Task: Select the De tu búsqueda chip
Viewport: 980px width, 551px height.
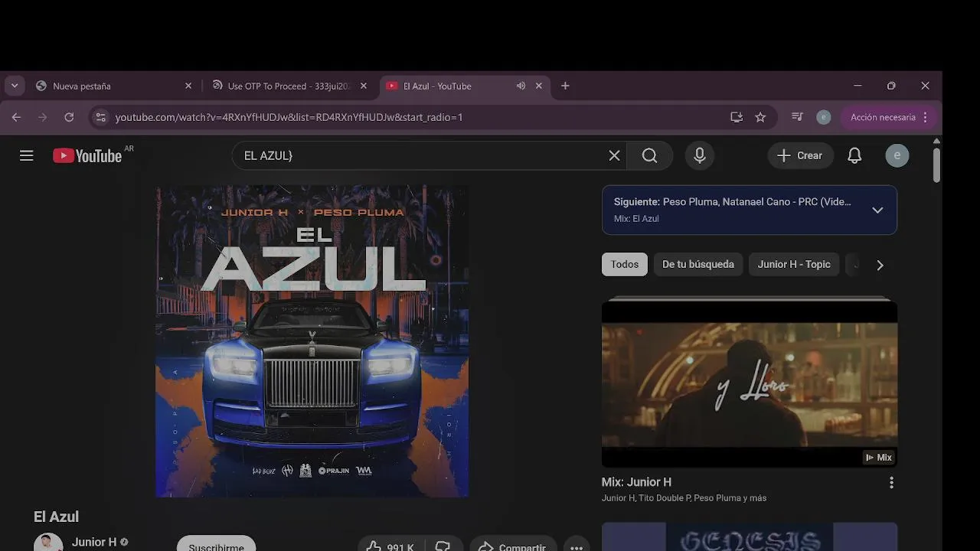Action: [x=698, y=264]
